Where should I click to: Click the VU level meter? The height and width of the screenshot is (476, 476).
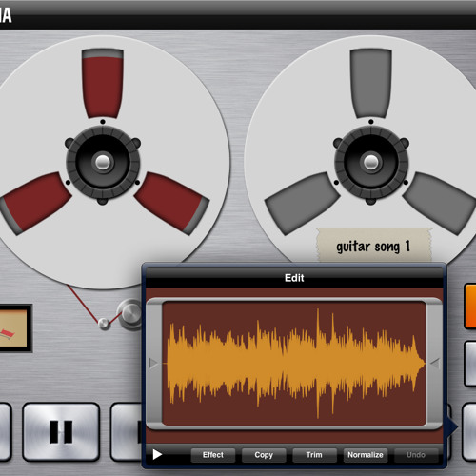[15, 328]
